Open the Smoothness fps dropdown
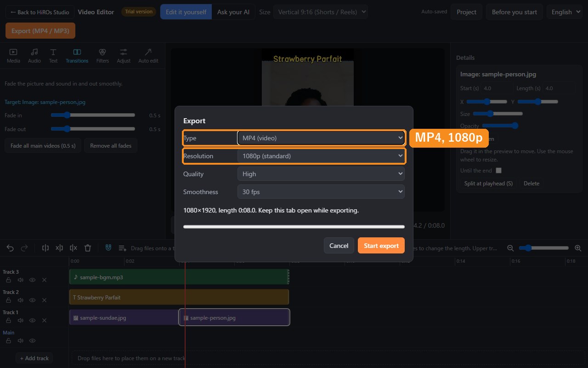This screenshot has width=588, height=368. point(321,192)
